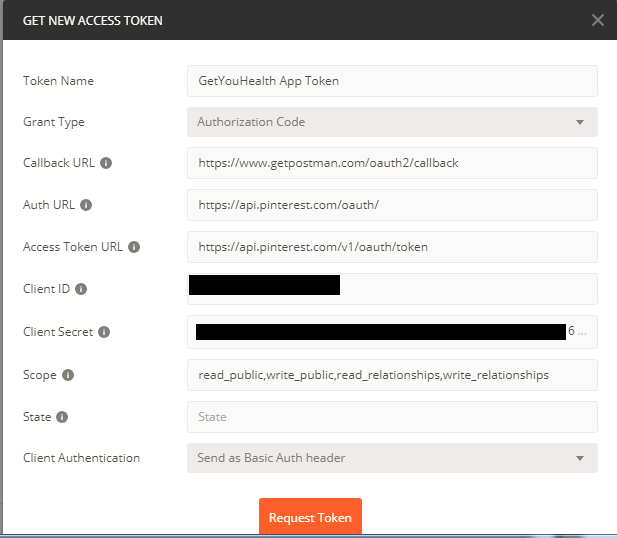
Task: Focus the Token Name input field
Action: click(x=392, y=81)
